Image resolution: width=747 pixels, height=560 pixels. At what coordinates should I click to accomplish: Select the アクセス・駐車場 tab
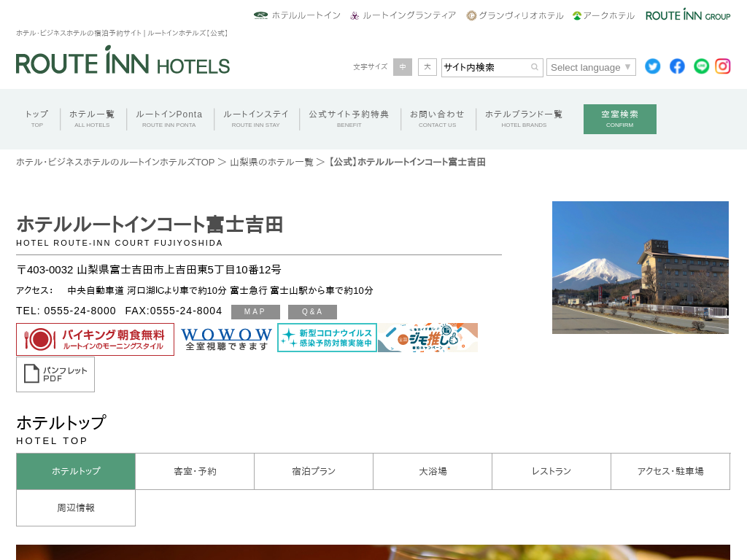670,472
